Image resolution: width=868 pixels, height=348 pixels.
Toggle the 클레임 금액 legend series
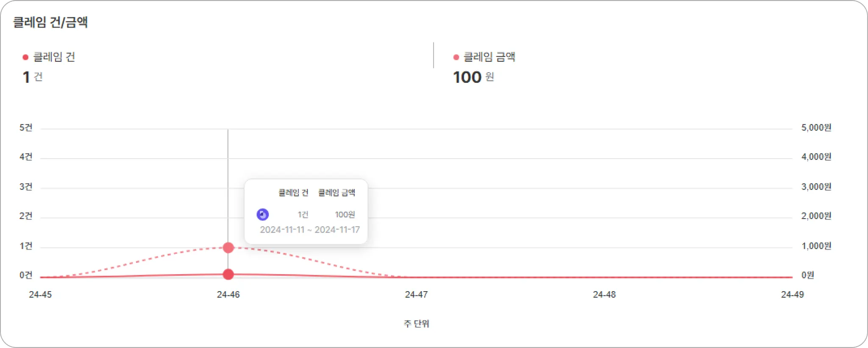pos(489,57)
